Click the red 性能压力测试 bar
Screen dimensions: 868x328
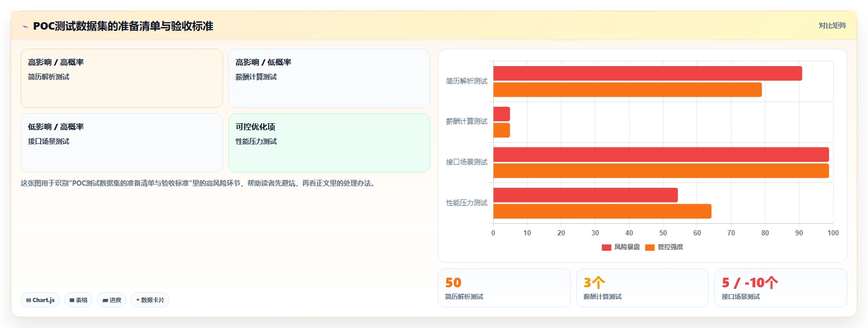click(x=586, y=195)
